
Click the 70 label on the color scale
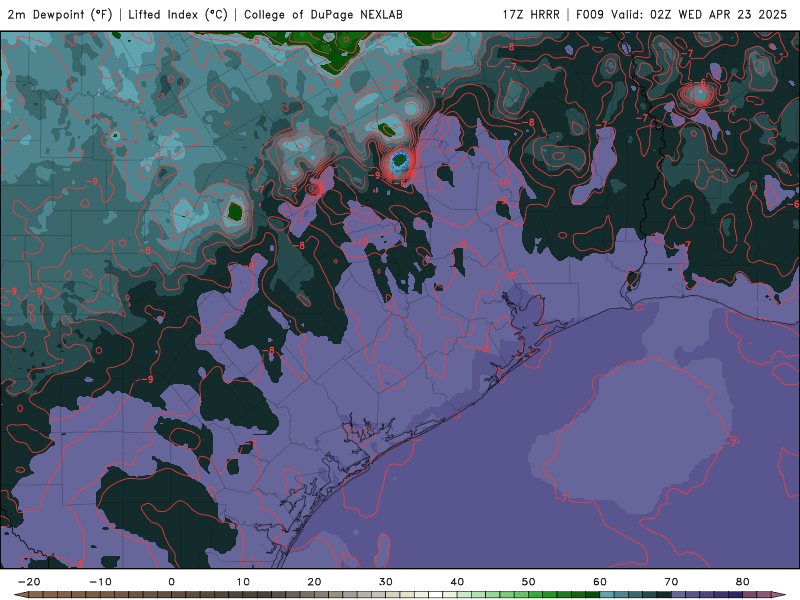click(671, 582)
